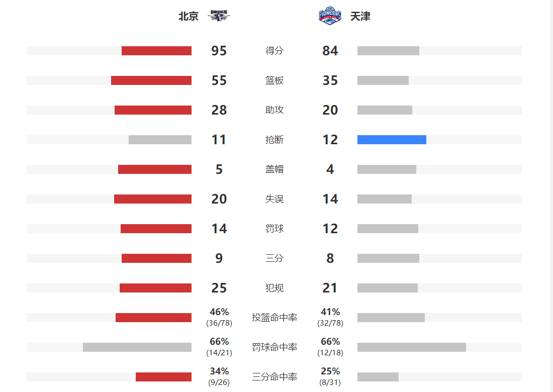Click the 篮板 stat label
Image resolution: width=553 pixels, height=392 pixels.
pos(274,80)
